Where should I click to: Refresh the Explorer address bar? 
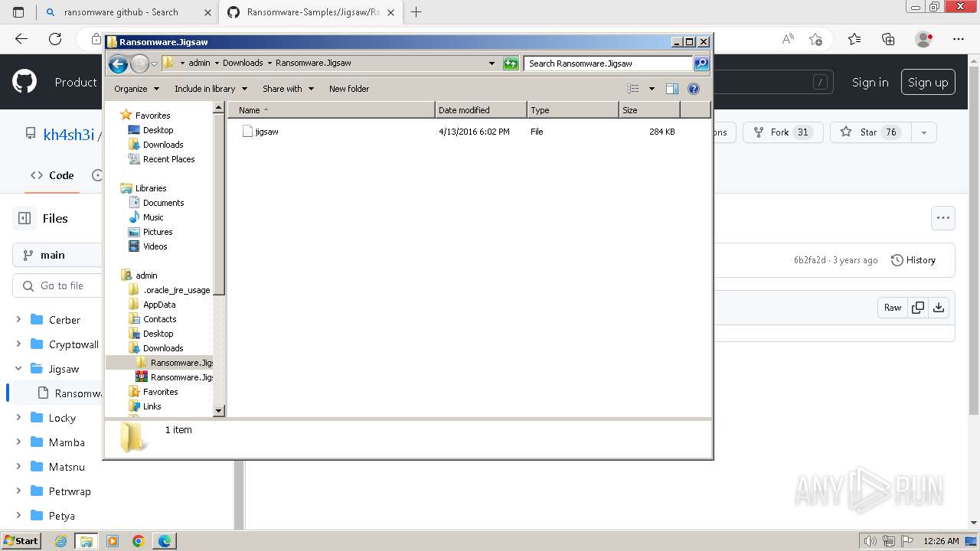pos(511,64)
